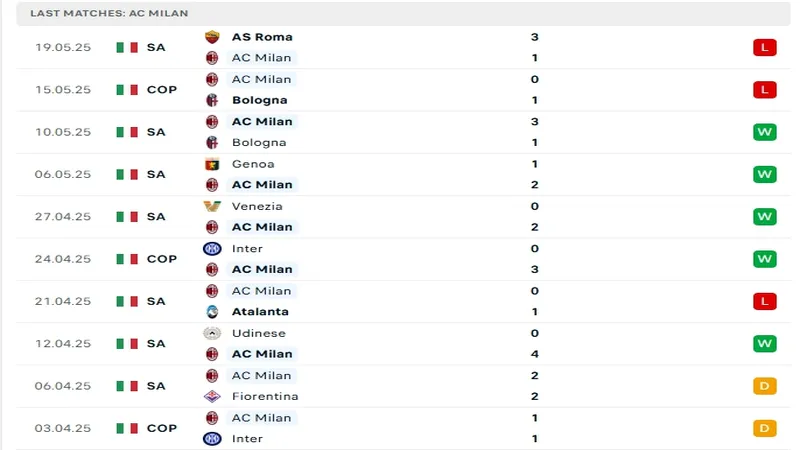Screen dimensions: 800x450
Task: Click the loss badge for the 21.04.25 match
Action: (x=765, y=301)
